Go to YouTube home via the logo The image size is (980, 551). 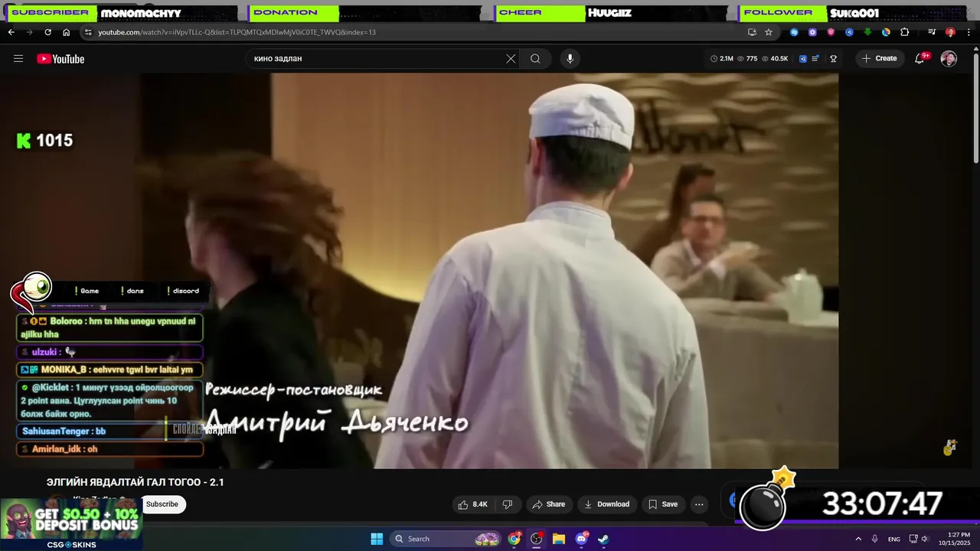[60, 59]
